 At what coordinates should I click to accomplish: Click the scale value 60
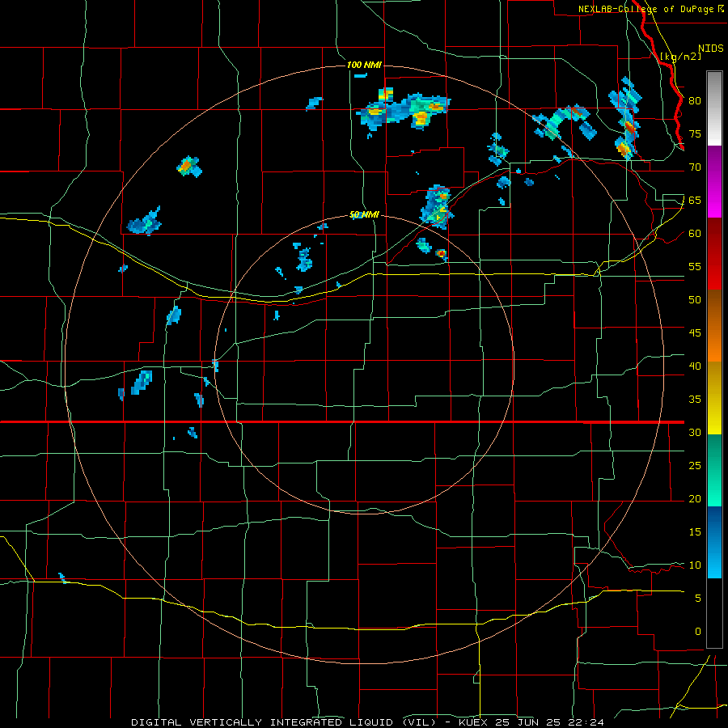(x=695, y=234)
